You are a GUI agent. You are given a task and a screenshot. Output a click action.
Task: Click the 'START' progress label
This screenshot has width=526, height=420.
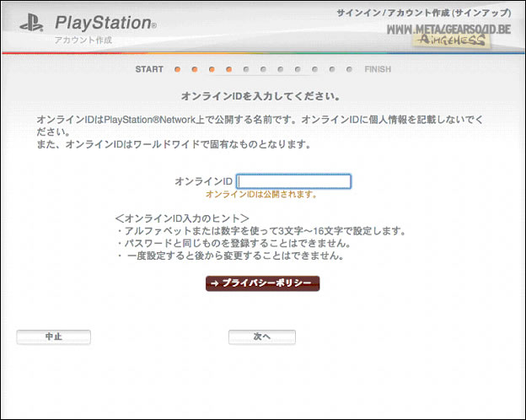[149, 69]
